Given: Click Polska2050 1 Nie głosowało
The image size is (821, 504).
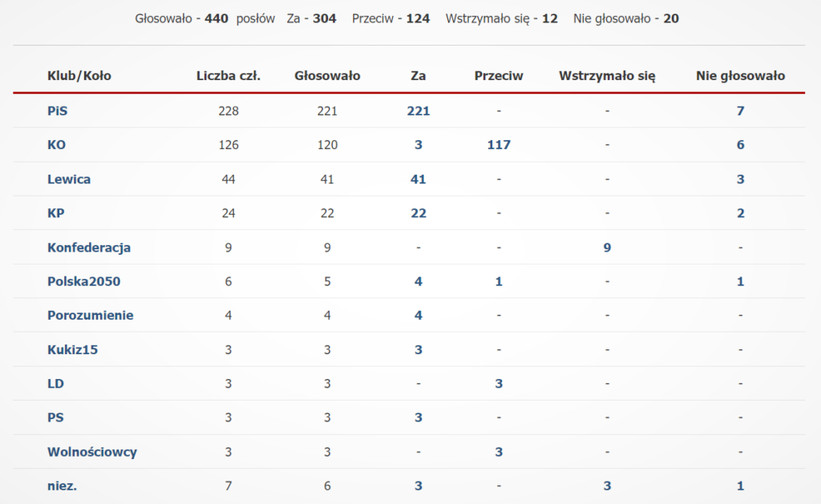Looking at the screenshot, I should pos(740,281).
